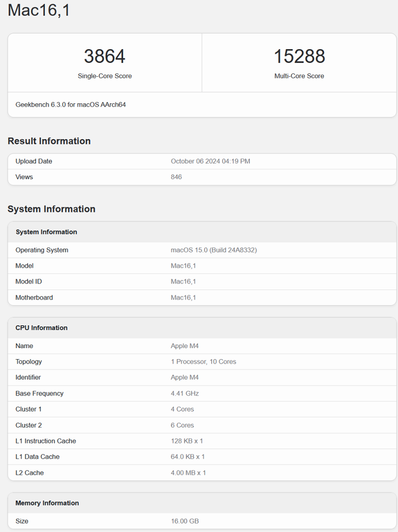Click the CPU Information table header
This screenshot has height=532, width=398.
tap(41, 328)
